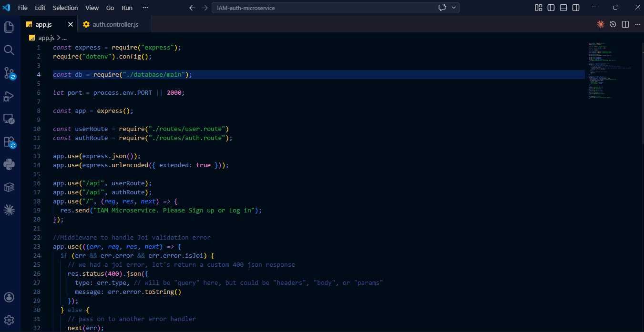Open the Containers view in activity bar
644x332 pixels.
[x=9, y=187]
